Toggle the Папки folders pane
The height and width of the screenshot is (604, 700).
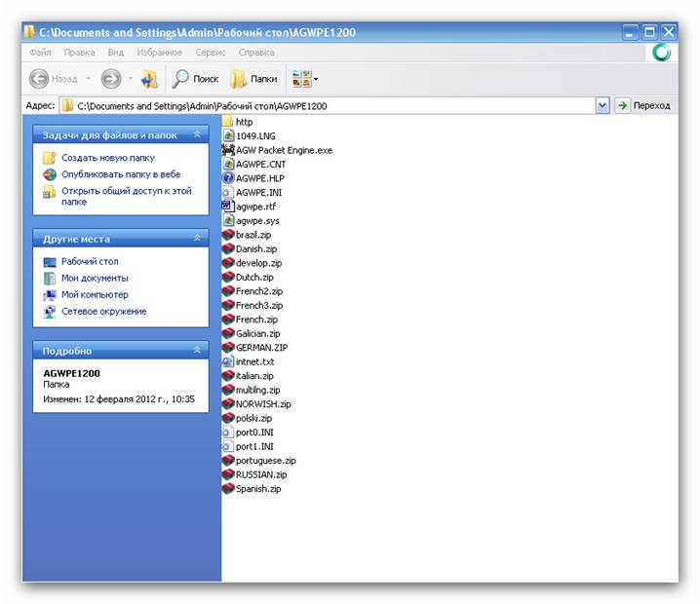[253, 79]
